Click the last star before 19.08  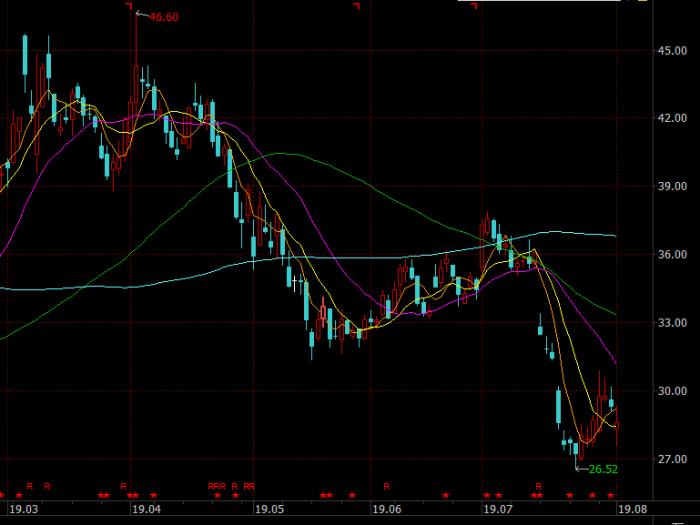tap(611, 495)
